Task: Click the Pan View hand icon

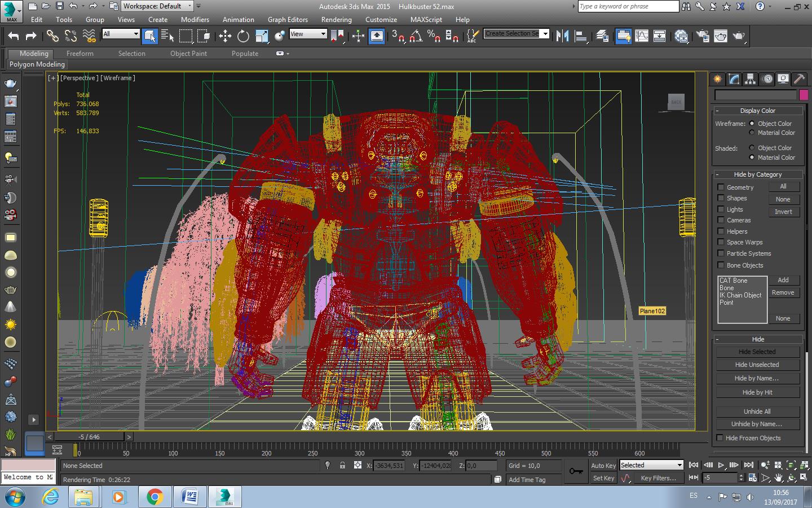Action: [x=778, y=478]
